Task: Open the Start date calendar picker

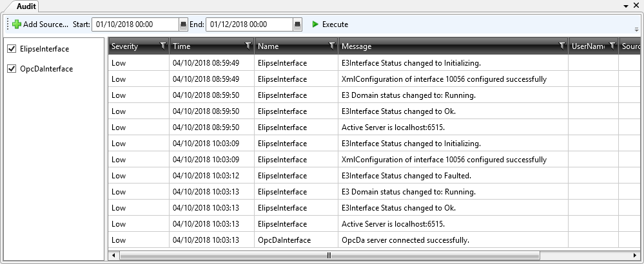Action: (x=183, y=24)
